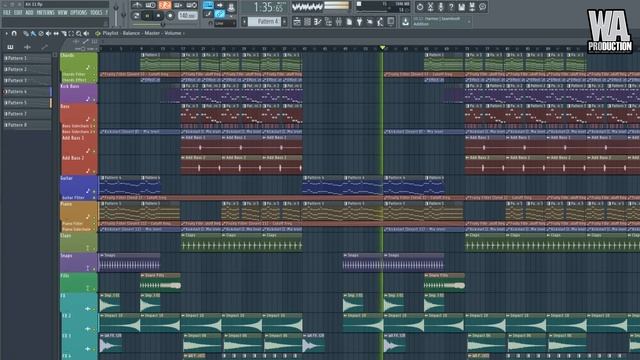Viewport: 640px width, 360px height.
Task: Select Pattern 5 in picker
Action: [27, 102]
